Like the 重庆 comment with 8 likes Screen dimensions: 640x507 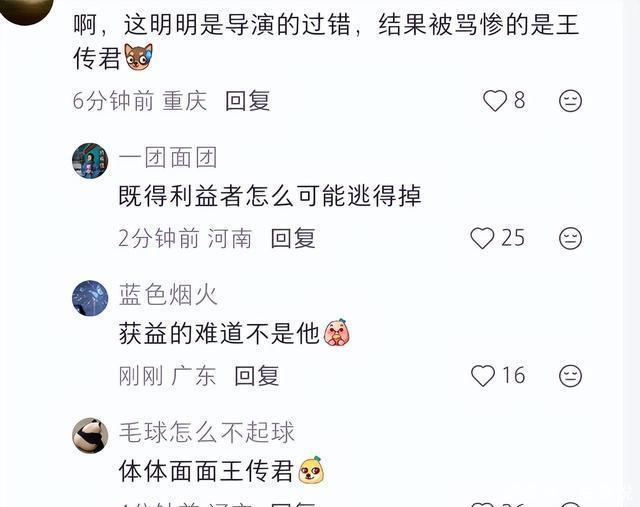click(x=495, y=101)
